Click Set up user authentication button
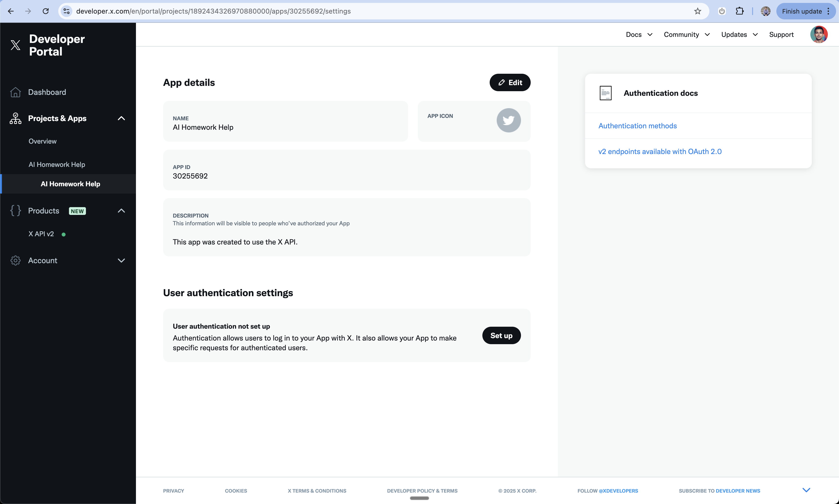The width and height of the screenshot is (839, 504). pyautogui.click(x=501, y=335)
